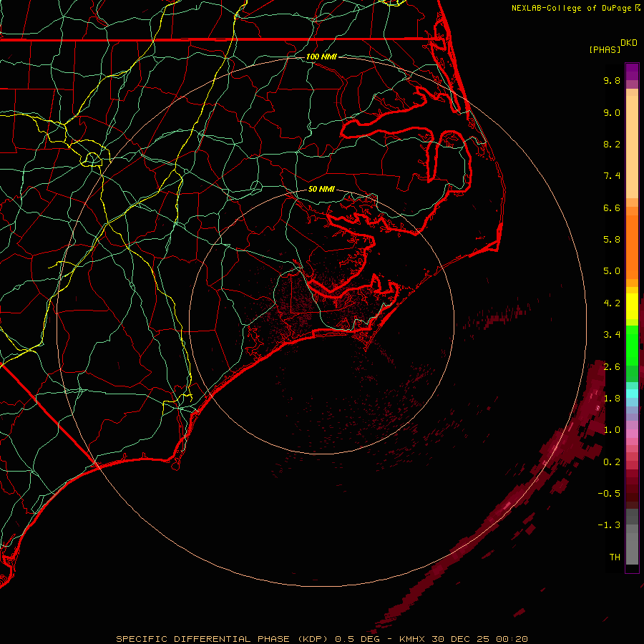Pick the yellow color bar segment
Screen dimensions: 644x644
[632, 306]
